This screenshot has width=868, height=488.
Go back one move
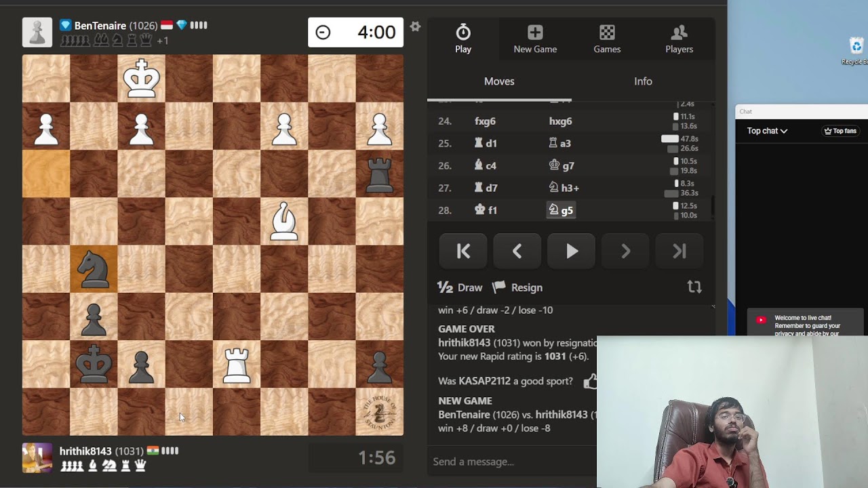coord(517,251)
